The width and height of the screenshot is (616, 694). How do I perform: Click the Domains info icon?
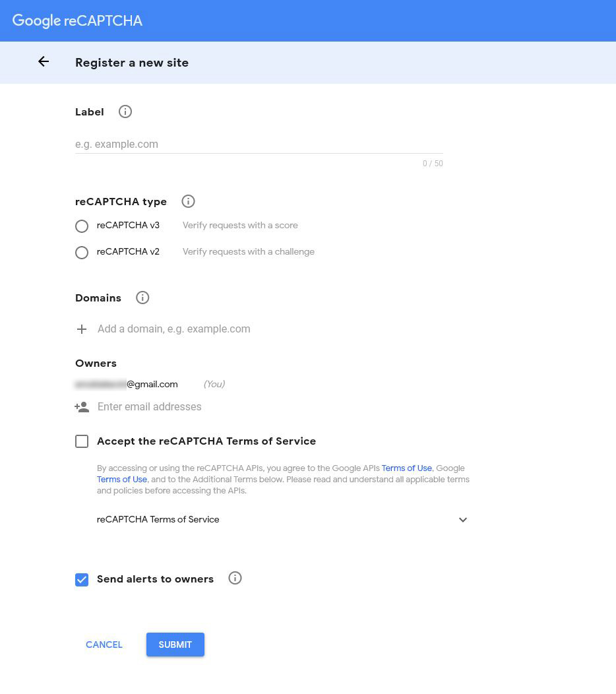tap(142, 298)
